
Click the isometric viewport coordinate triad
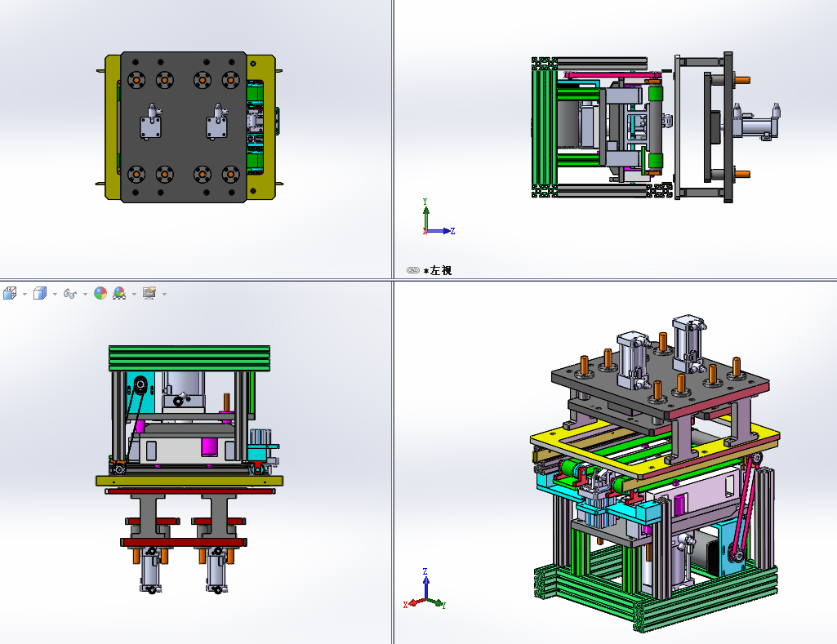coord(425,589)
